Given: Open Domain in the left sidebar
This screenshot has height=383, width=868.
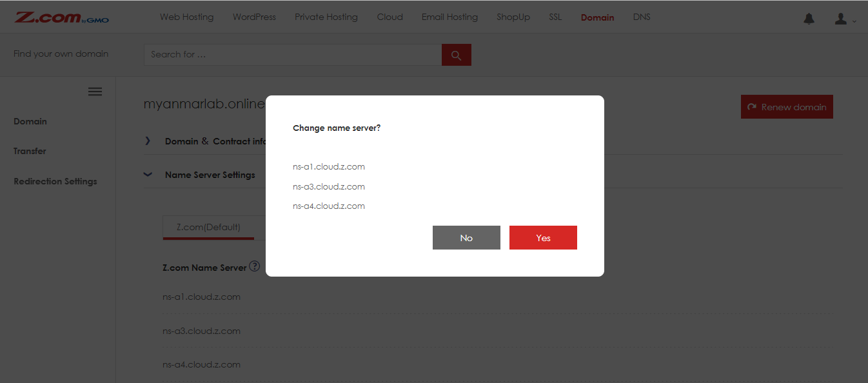Looking at the screenshot, I should (x=30, y=121).
